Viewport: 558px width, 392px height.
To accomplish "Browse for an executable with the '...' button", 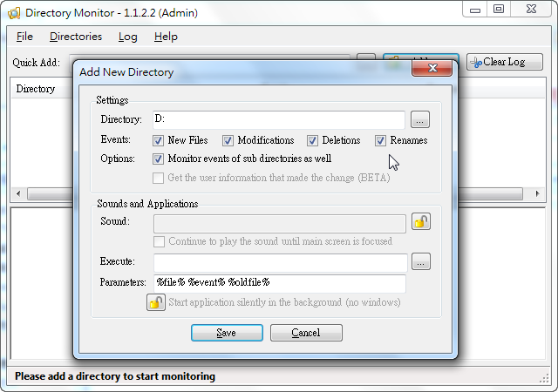I will click(x=420, y=261).
